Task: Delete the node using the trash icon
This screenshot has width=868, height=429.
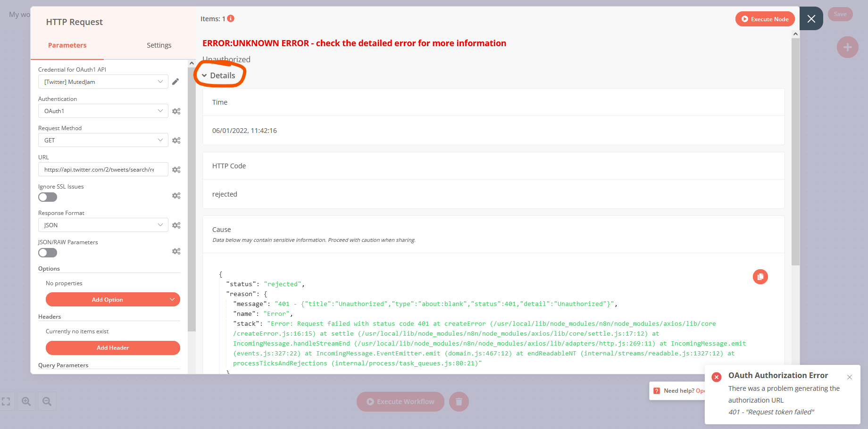Action: click(x=459, y=401)
